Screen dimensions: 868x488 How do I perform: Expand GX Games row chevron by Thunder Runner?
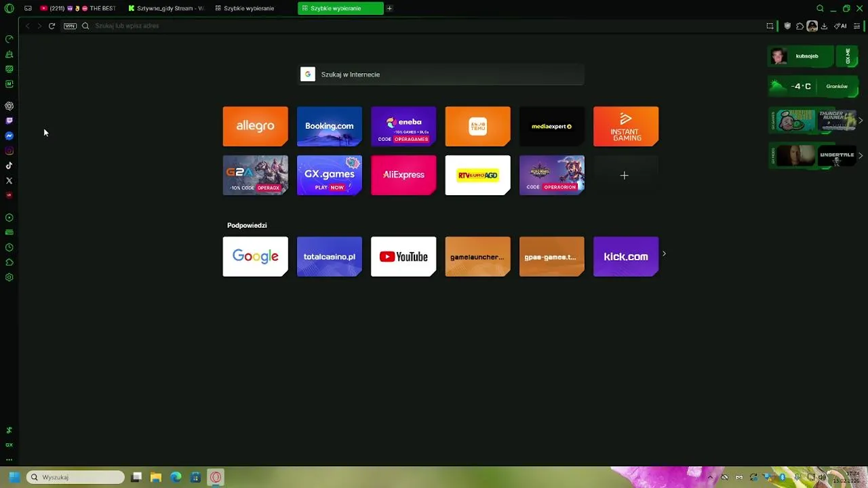point(861,121)
